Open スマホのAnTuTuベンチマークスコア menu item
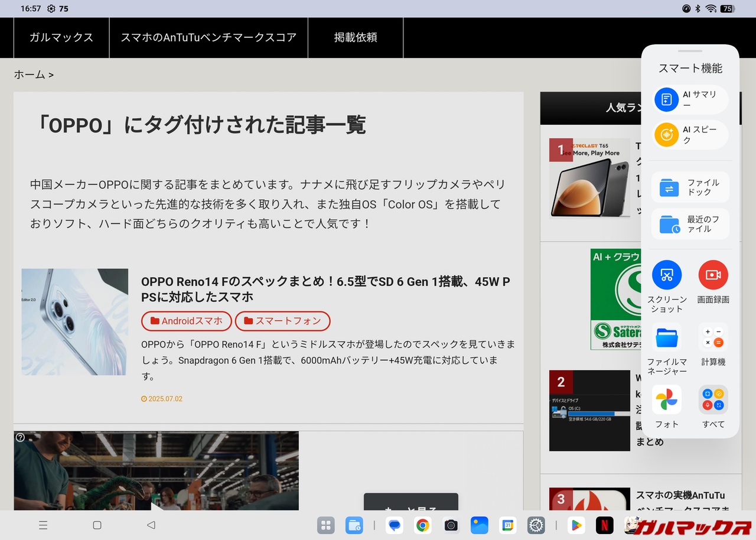 [208, 38]
